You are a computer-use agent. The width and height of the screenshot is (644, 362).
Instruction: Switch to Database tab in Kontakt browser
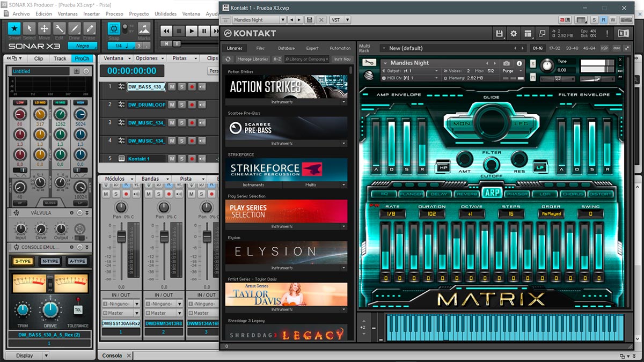(286, 48)
